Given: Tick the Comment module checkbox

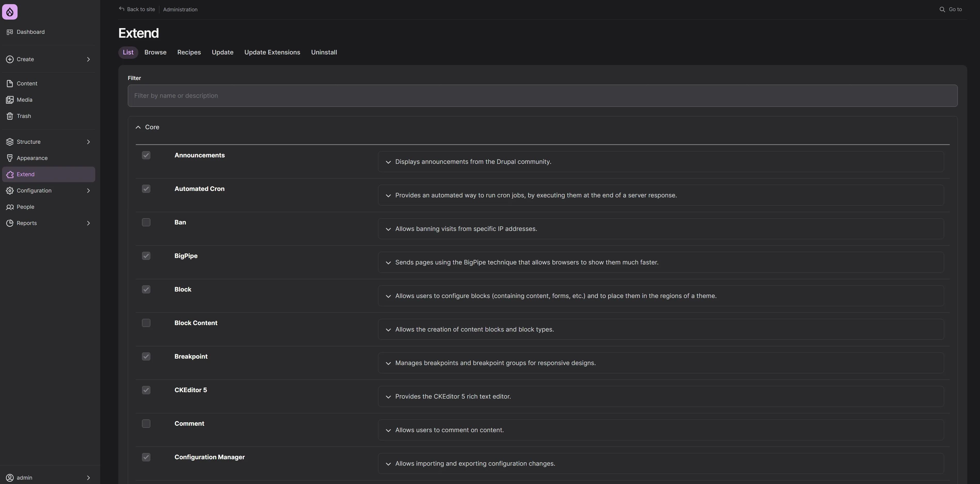Looking at the screenshot, I should tap(146, 424).
